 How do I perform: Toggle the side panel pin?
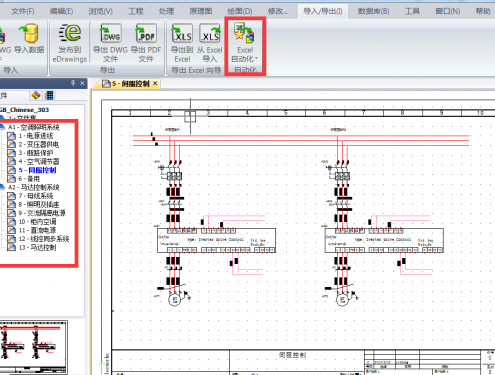coord(73,83)
